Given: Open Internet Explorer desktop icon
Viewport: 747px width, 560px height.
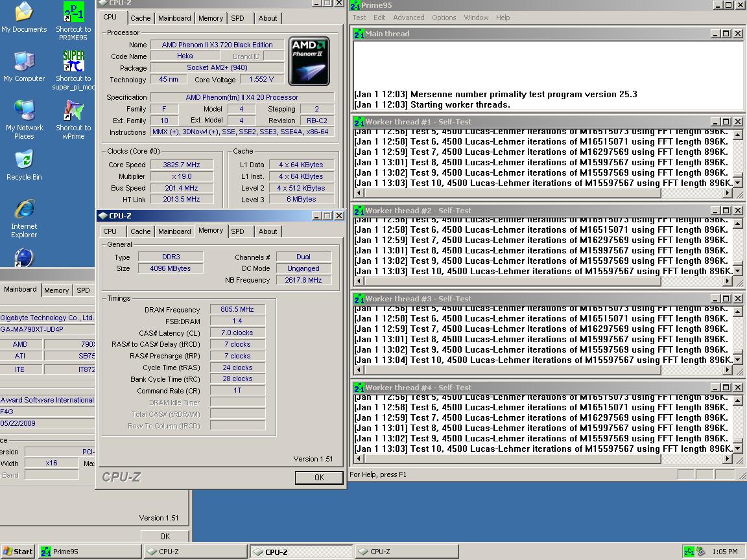Looking at the screenshot, I should point(24,209).
